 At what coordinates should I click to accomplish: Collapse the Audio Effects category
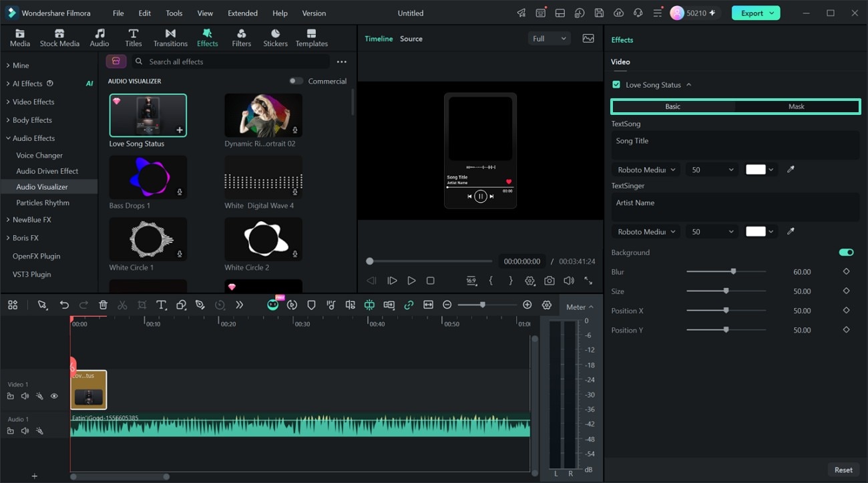(33, 138)
